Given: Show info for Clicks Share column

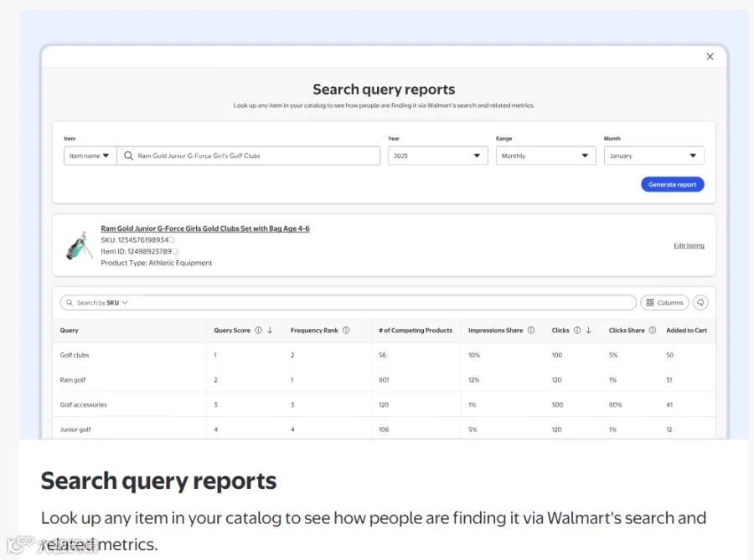Looking at the screenshot, I should (653, 331).
